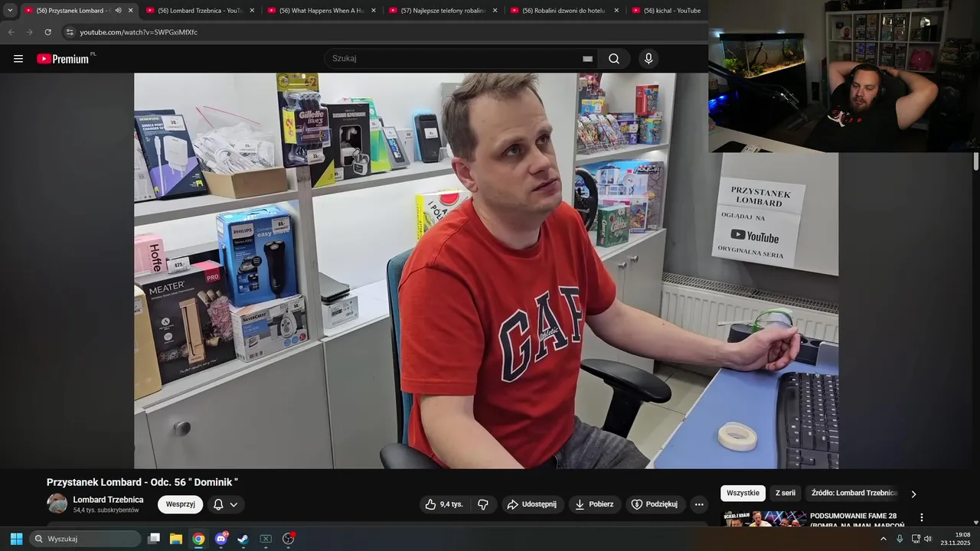Open the tab search dropdown arrow
This screenshot has width=980, height=551.
click(x=10, y=11)
